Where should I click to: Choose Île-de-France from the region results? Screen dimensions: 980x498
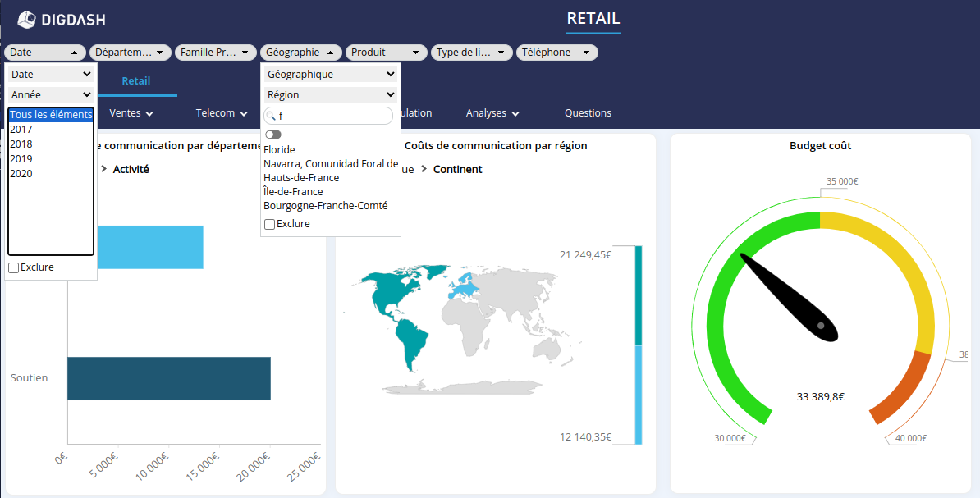coord(293,192)
